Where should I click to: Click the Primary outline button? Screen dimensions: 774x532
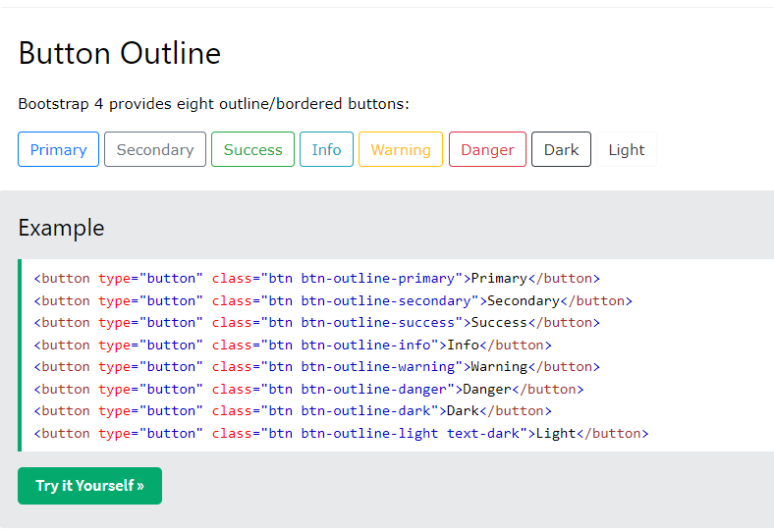click(x=58, y=149)
